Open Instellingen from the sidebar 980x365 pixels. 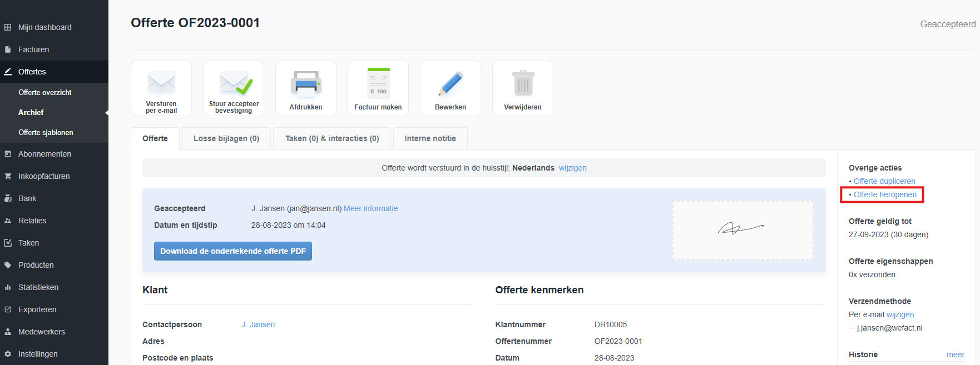[38, 354]
